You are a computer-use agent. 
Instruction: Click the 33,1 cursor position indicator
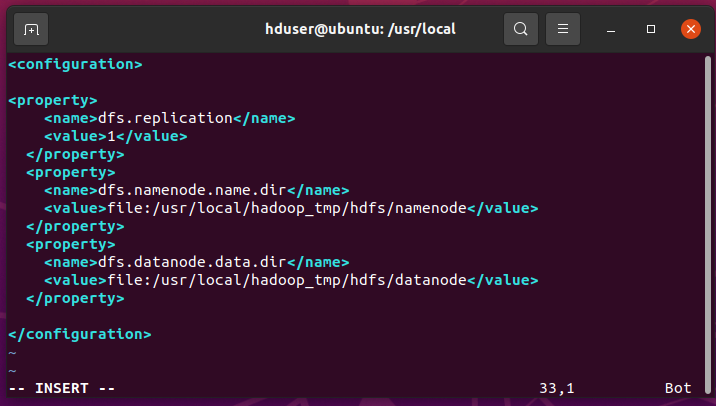pyautogui.click(x=557, y=388)
